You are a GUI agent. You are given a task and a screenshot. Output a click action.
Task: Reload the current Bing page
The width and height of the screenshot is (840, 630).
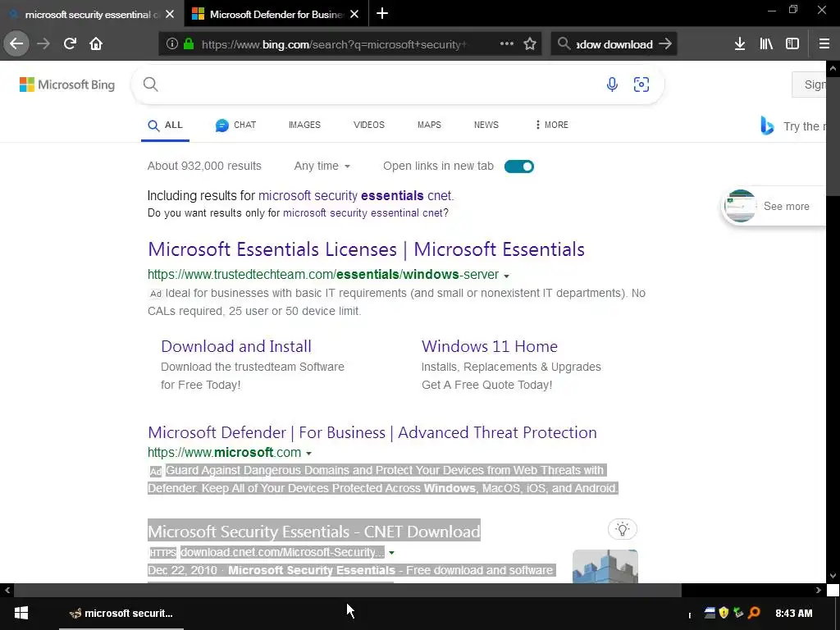point(70,43)
